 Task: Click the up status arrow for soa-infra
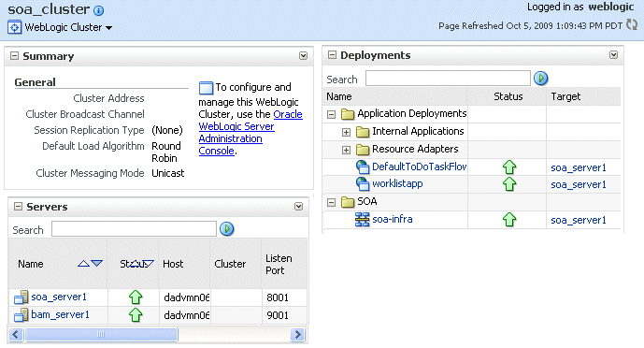click(509, 220)
